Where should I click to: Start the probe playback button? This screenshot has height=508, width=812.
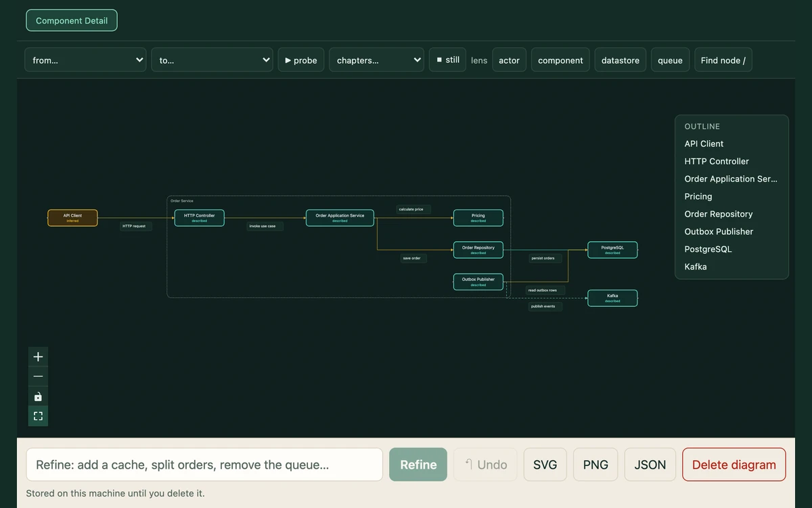coord(301,60)
